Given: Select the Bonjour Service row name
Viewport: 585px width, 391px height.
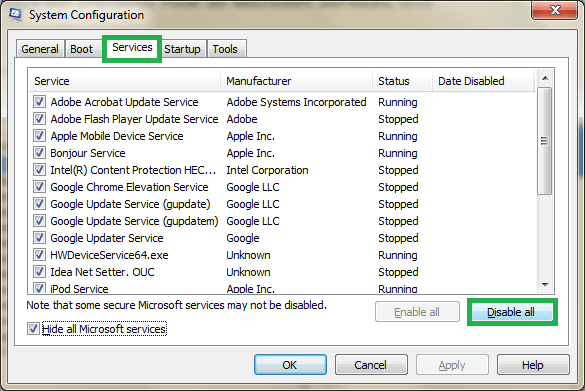Looking at the screenshot, I should [x=88, y=153].
